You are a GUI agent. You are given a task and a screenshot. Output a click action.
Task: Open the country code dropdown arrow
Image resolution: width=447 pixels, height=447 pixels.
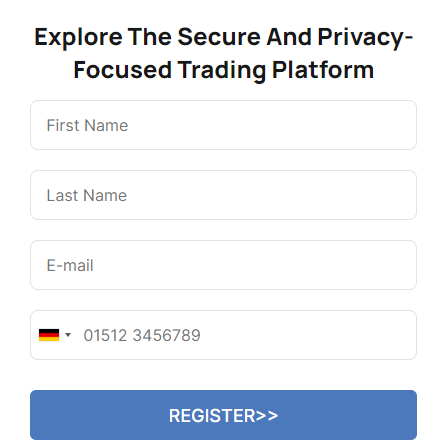68,335
